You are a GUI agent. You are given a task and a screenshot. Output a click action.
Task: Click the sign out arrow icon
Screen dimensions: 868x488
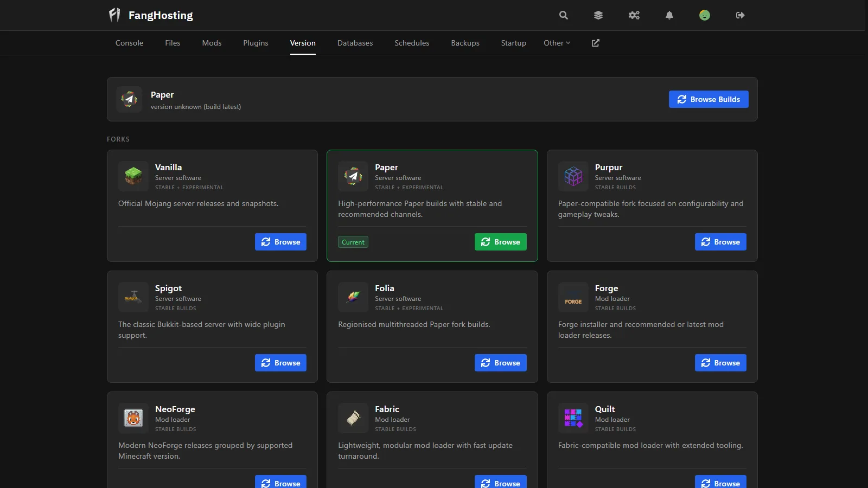point(740,15)
